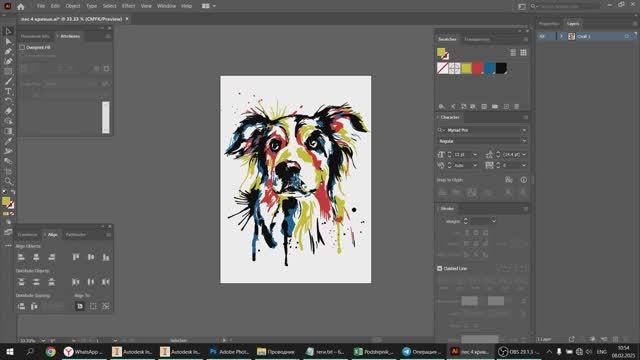
Task: Open the Window menu
Action: click(166, 6)
